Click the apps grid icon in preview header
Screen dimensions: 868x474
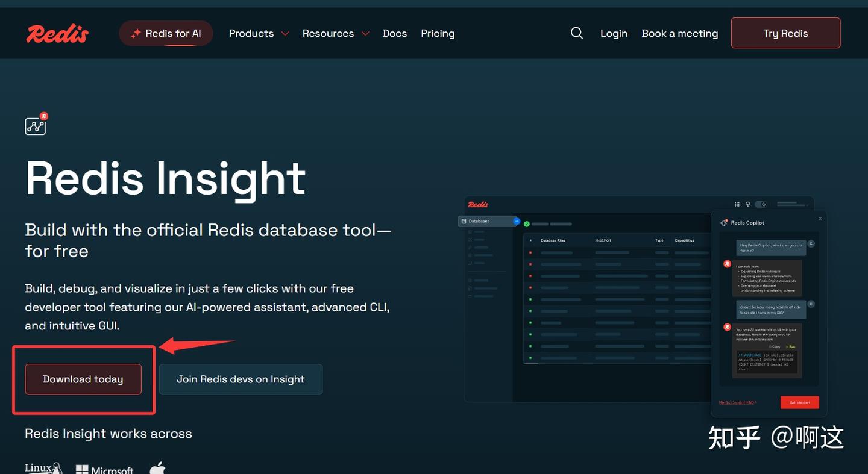tap(737, 204)
